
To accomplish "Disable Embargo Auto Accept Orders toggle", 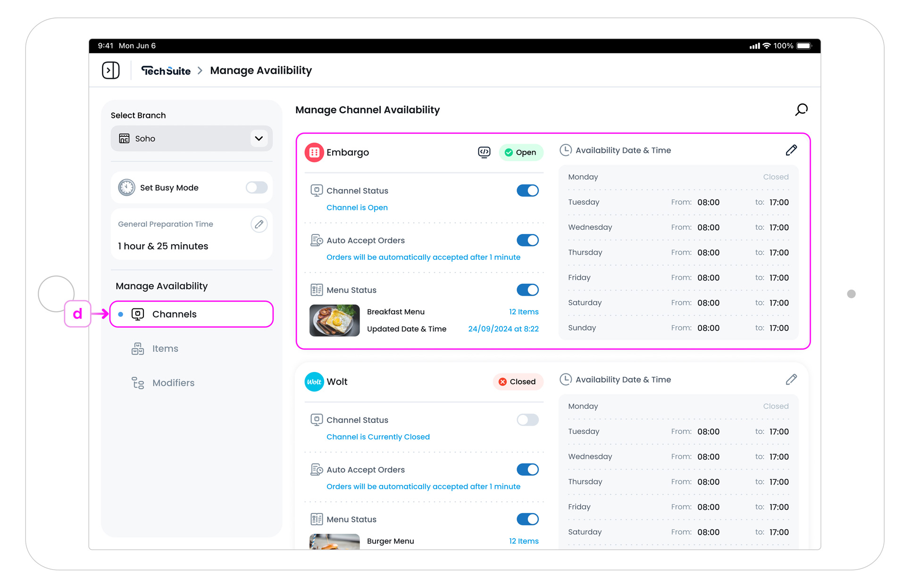I will (527, 240).
